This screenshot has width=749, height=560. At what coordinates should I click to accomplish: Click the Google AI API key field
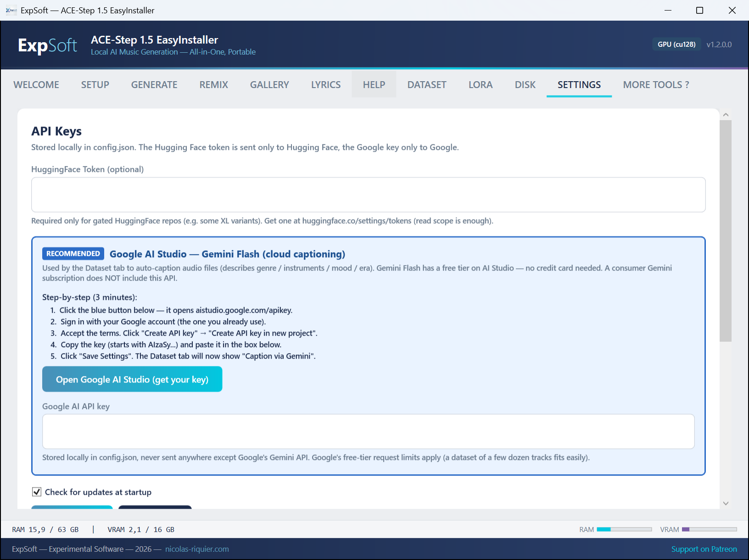point(369,432)
